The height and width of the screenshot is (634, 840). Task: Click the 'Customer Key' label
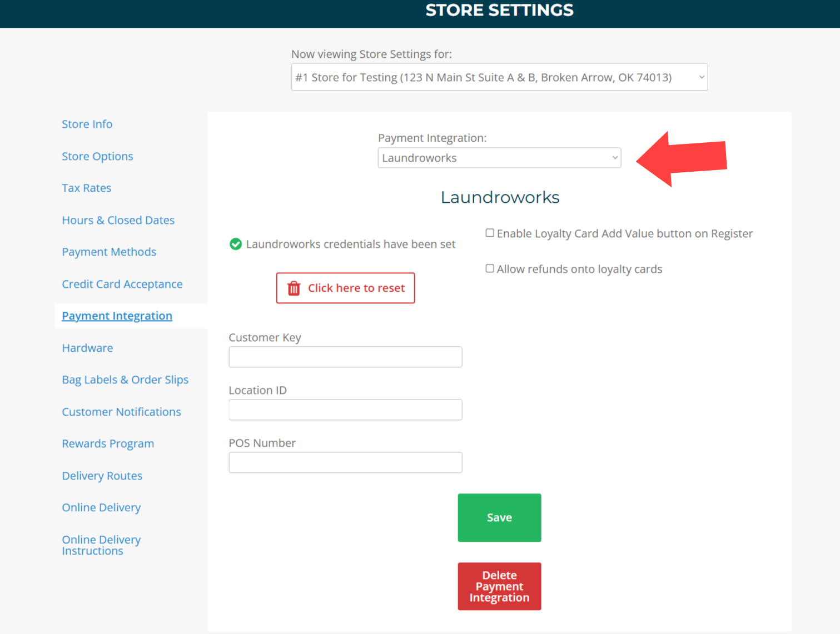click(265, 337)
